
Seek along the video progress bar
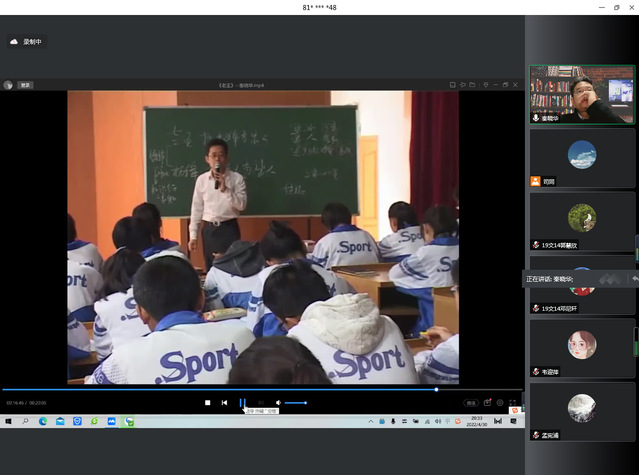[x=261, y=389]
